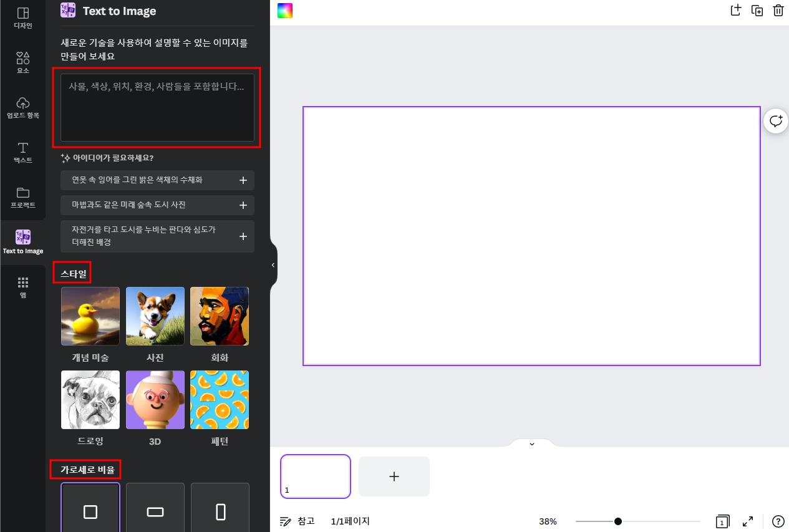Viewport: 789px width, 532px height.
Task: Select the 업로드 항목 sidebar icon
Action: pyautogui.click(x=23, y=107)
